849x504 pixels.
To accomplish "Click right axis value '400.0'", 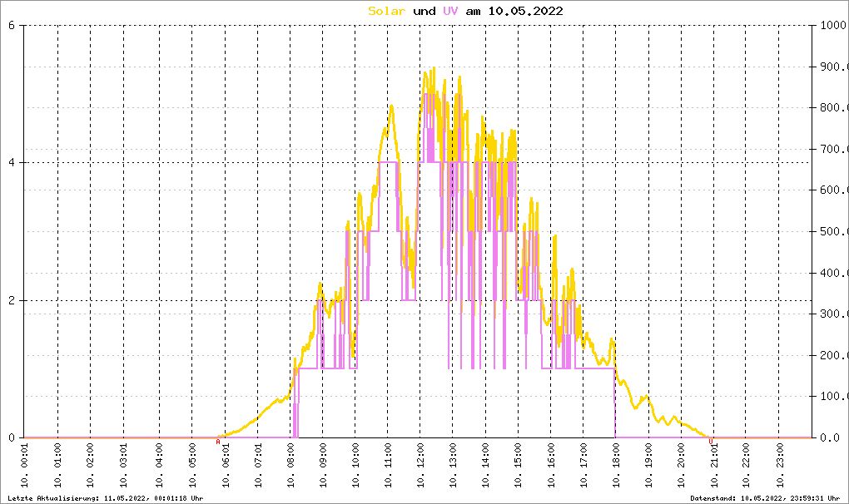I will point(834,273).
